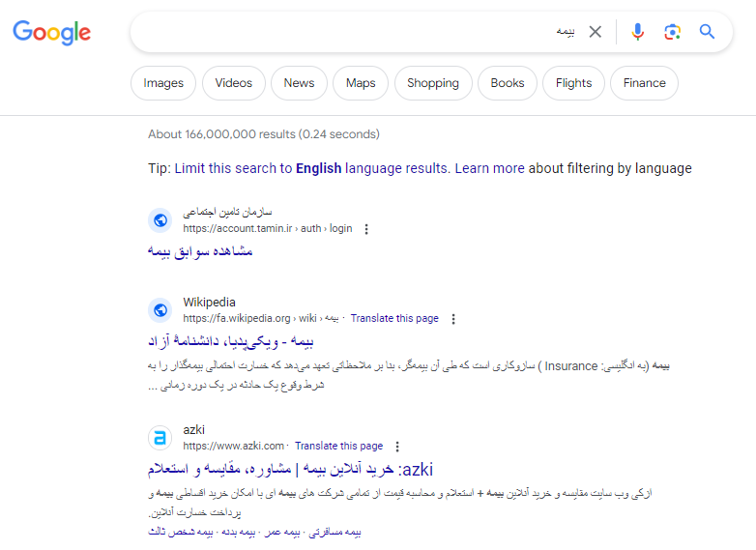Translate the azki result page
756x550 pixels.
tap(339, 446)
